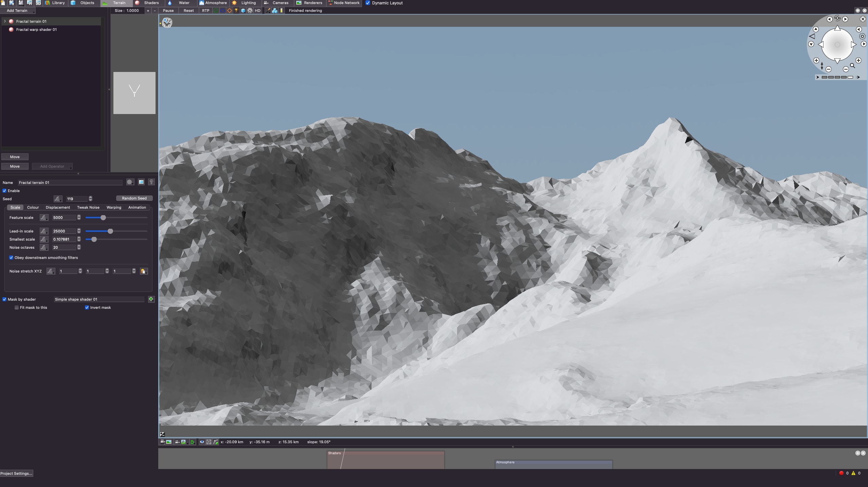Click the gear settings icon beside the Name field

click(x=129, y=182)
